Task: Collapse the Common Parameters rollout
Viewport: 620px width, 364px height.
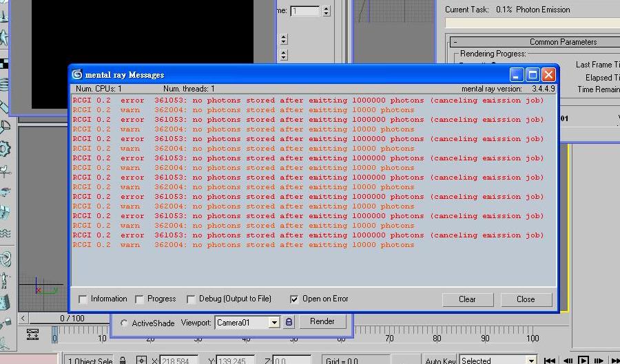Action: tap(455, 42)
